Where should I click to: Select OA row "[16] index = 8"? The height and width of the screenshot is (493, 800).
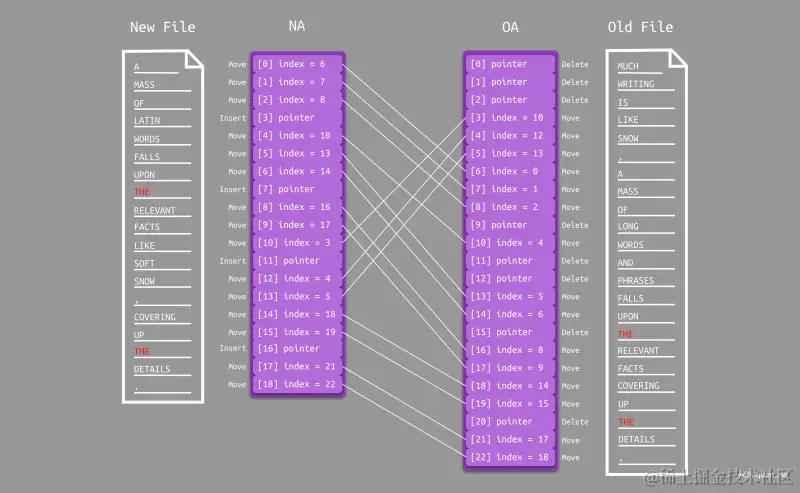click(510, 350)
